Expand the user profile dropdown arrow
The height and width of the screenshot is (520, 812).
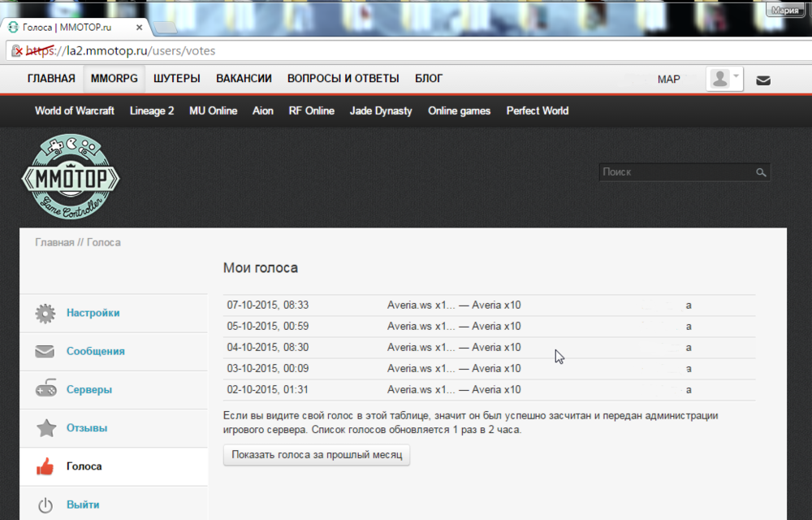[735, 75]
